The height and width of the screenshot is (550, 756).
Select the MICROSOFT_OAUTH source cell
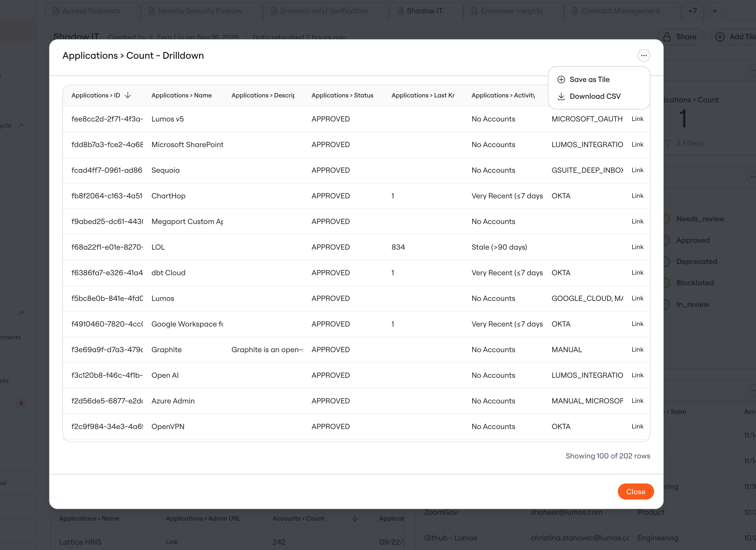[x=587, y=119]
